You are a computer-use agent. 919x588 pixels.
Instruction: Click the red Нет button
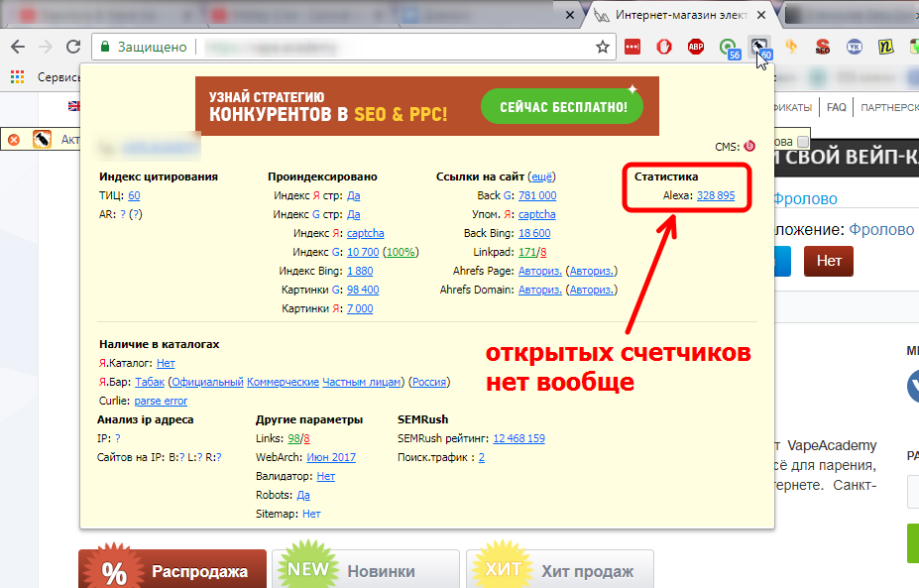828,261
